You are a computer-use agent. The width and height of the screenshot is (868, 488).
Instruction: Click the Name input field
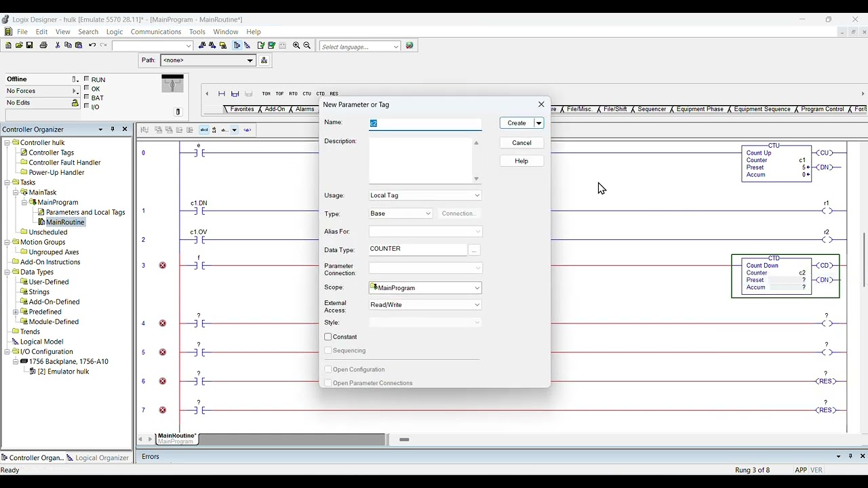pyautogui.click(x=425, y=123)
